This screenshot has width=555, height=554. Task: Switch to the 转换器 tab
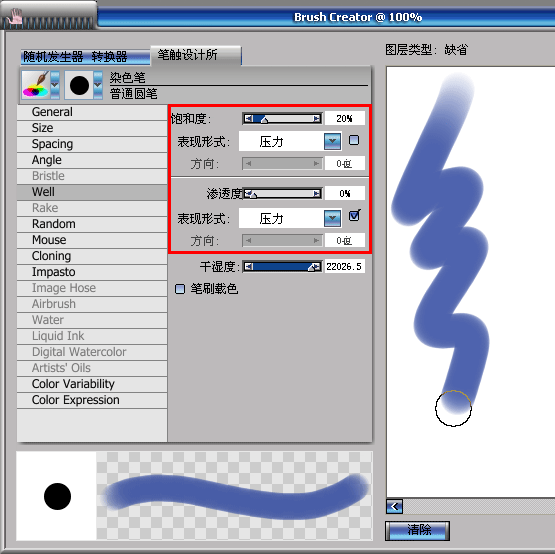click(x=109, y=57)
